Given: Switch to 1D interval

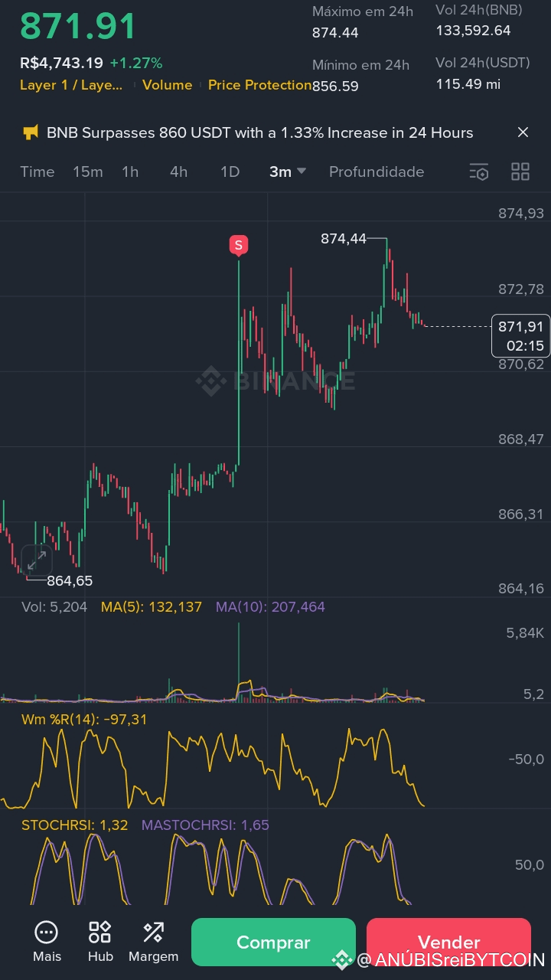Looking at the screenshot, I should click(230, 171).
